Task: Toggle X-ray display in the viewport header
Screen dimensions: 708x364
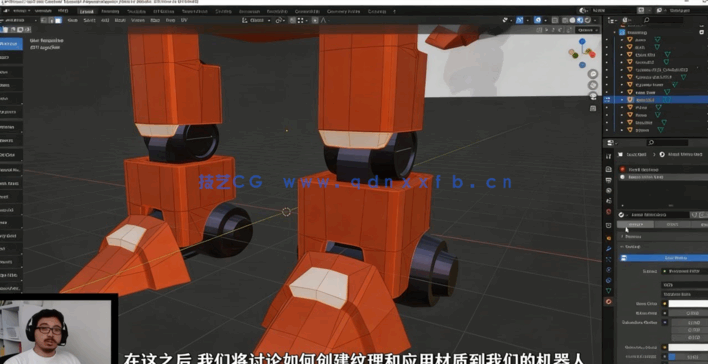Action: point(555,20)
